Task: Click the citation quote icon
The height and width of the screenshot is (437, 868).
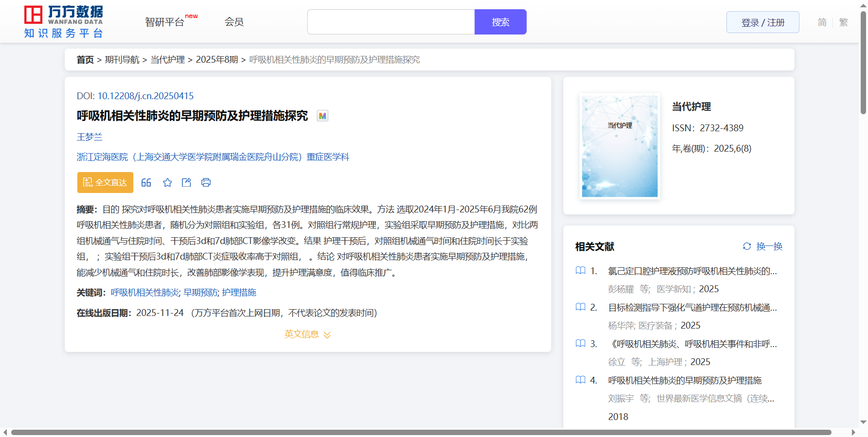Action: (146, 183)
